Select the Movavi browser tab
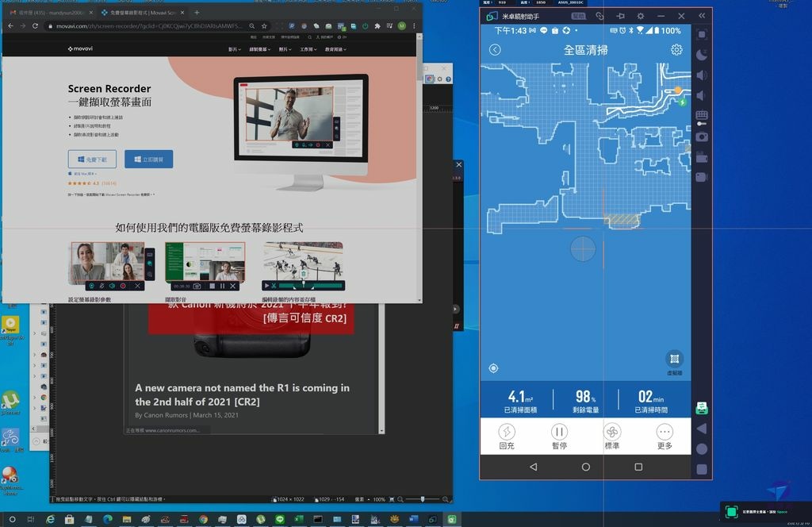Screen dimensions: 812x527 coord(143,13)
